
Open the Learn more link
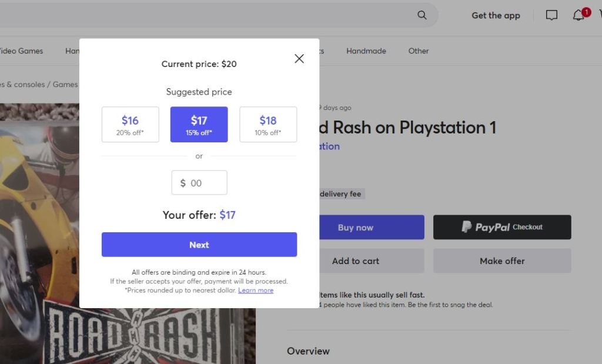[x=256, y=290]
